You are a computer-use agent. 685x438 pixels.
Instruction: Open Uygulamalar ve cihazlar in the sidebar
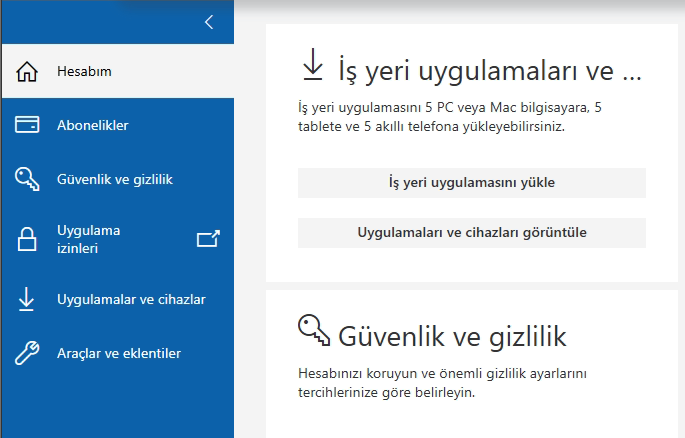(118, 300)
